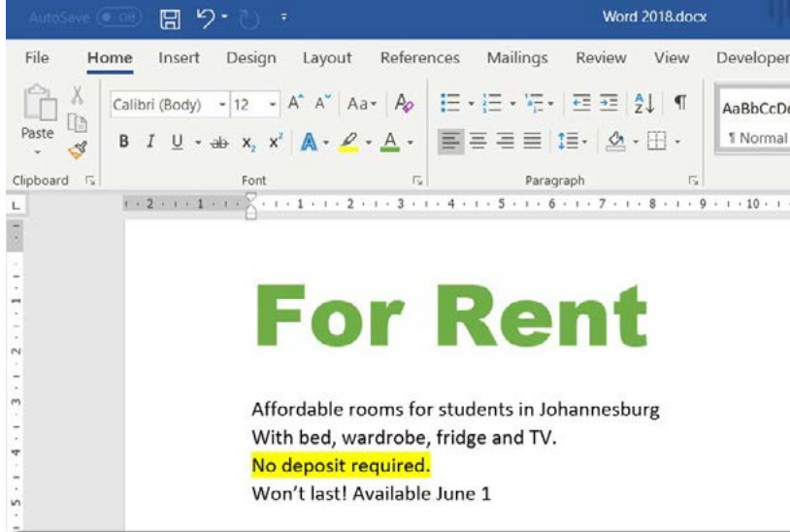Sort text A to Z icon
Image resolution: width=790 pixels, height=532 pixels.
point(644,103)
